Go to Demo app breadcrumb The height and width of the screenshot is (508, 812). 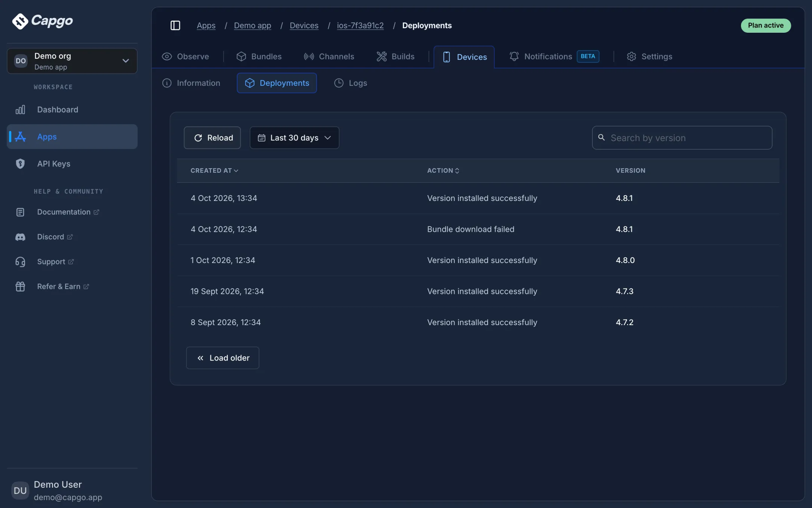(253, 25)
